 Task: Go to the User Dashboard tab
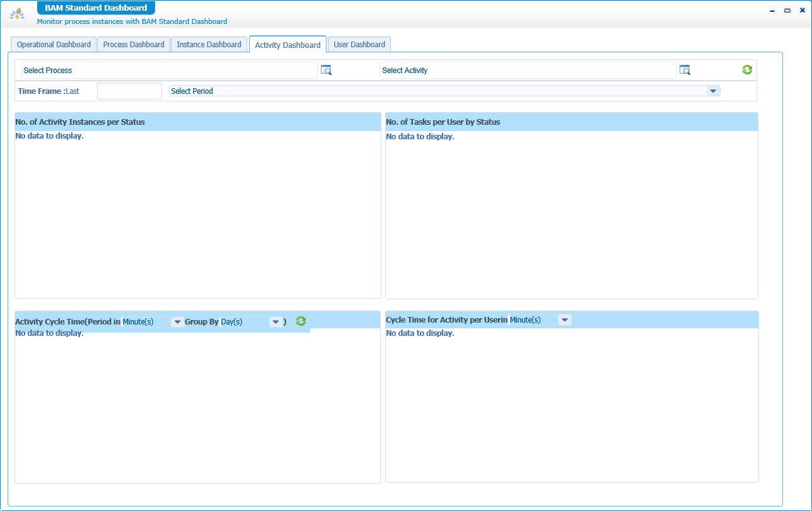click(359, 45)
